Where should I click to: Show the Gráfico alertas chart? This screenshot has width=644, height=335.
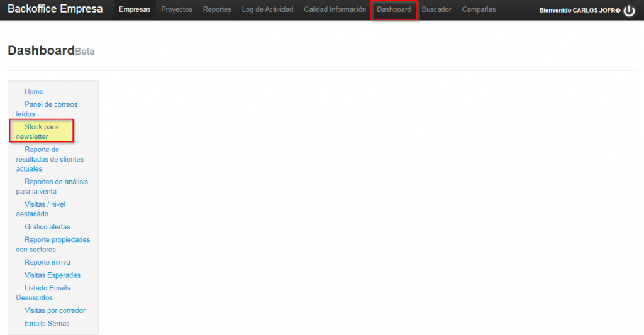point(47,227)
